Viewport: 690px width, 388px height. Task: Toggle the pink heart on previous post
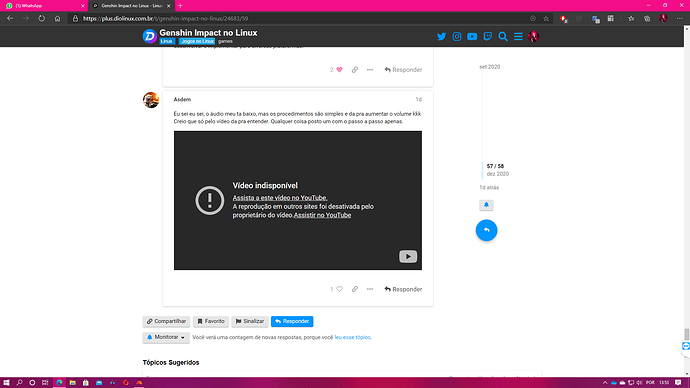pos(339,70)
